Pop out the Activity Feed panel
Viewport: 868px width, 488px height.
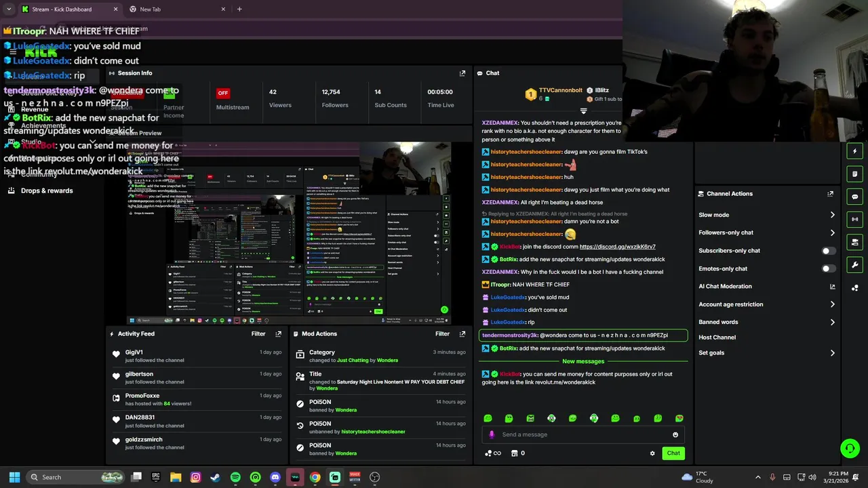tap(278, 334)
